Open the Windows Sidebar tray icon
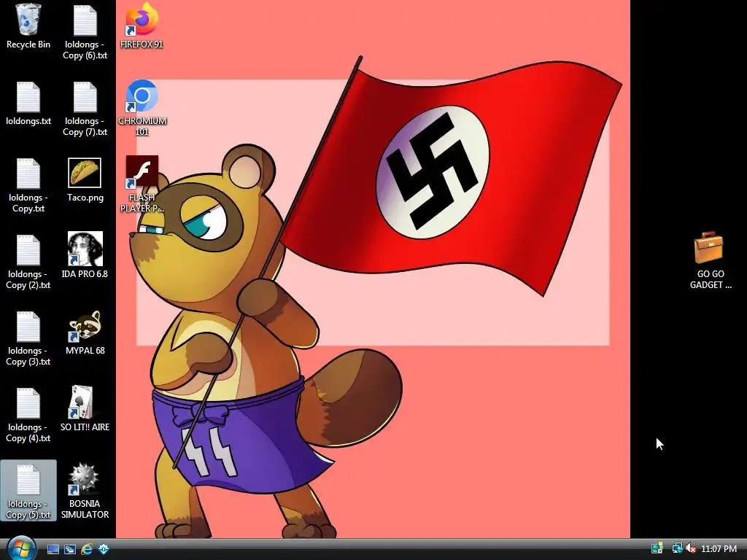This screenshot has height=560, width=747. 657,548
